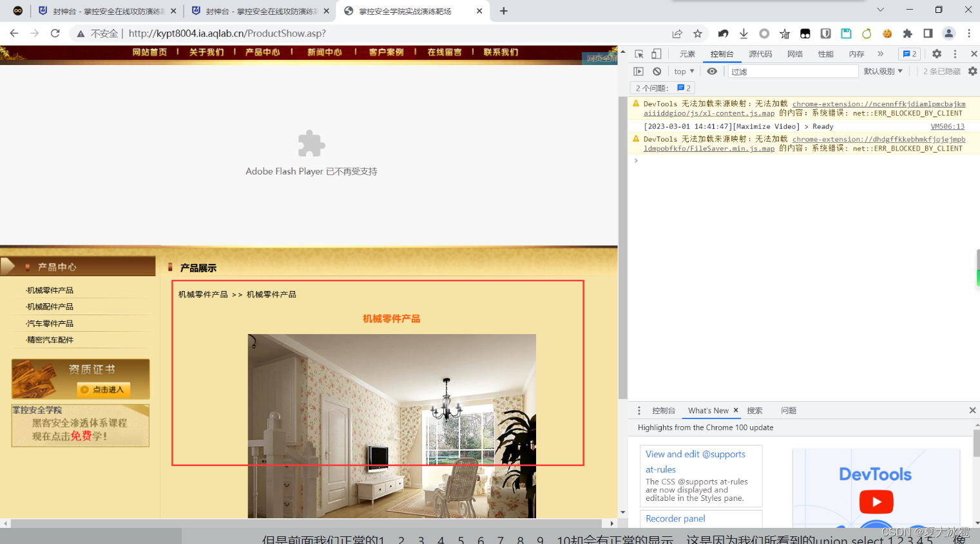Open the 默认级别 log level dropdown

click(x=883, y=71)
